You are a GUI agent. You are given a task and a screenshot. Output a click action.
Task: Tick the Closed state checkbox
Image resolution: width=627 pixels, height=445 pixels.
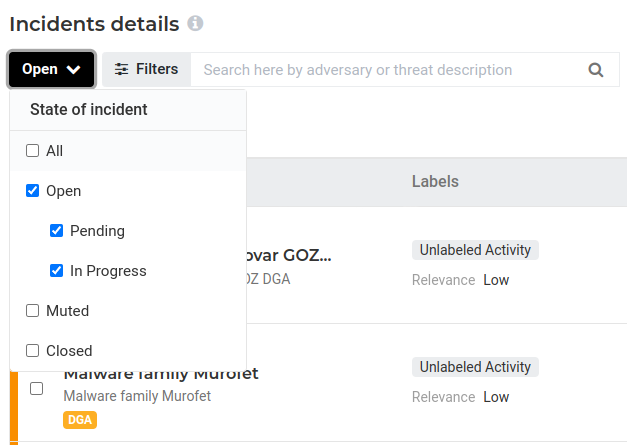(33, 351)
